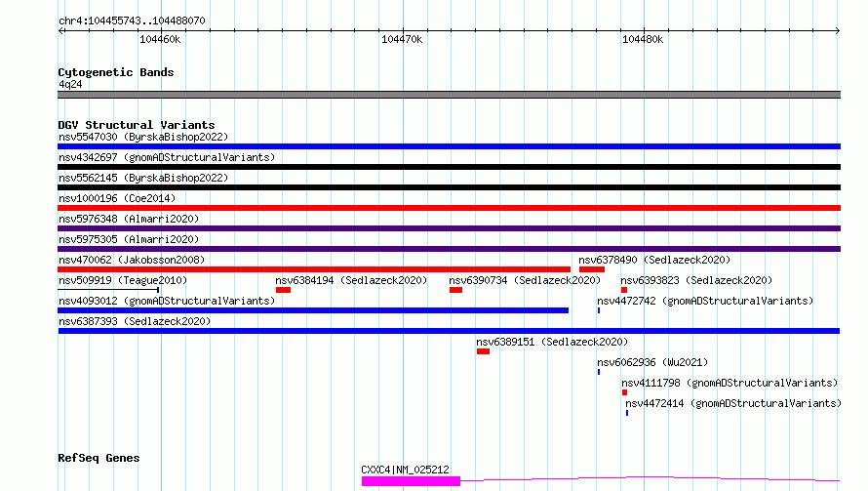Viewport: 868px width, 491px height.
Task: Select the blue nsv5547030 variant bar
Action: point(449,146)
